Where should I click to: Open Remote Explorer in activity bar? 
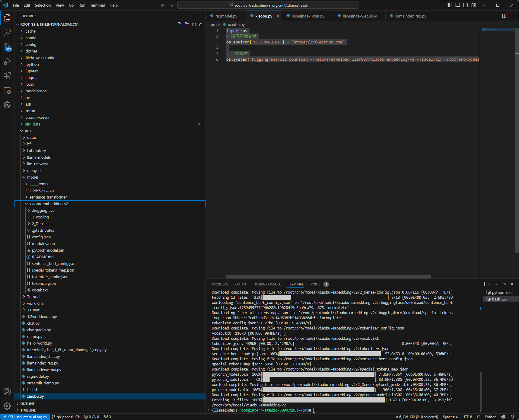[x=7, y=90]
